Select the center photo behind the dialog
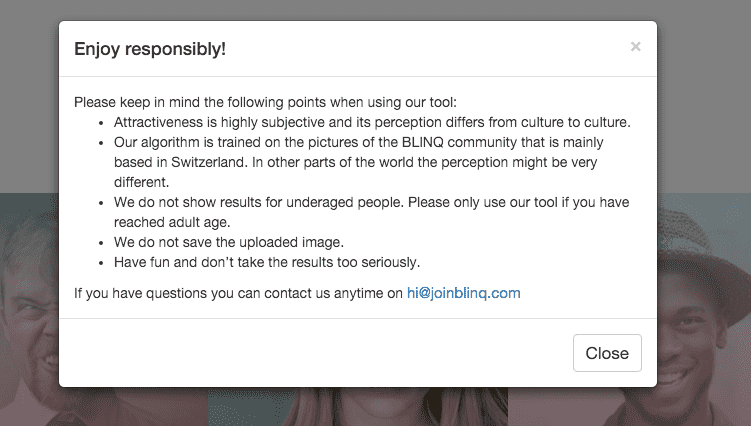Viewport: 751px width, 426px height. pyautogui.click(x=357, y=405)
